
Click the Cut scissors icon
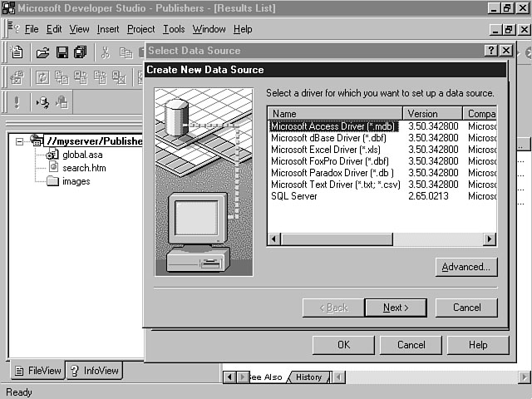tap(106, 52)
